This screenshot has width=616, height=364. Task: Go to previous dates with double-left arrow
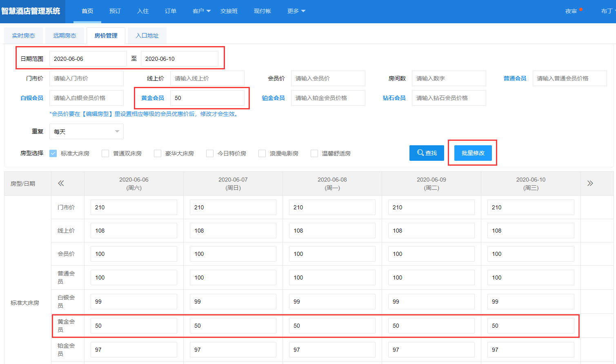(61, 183)
